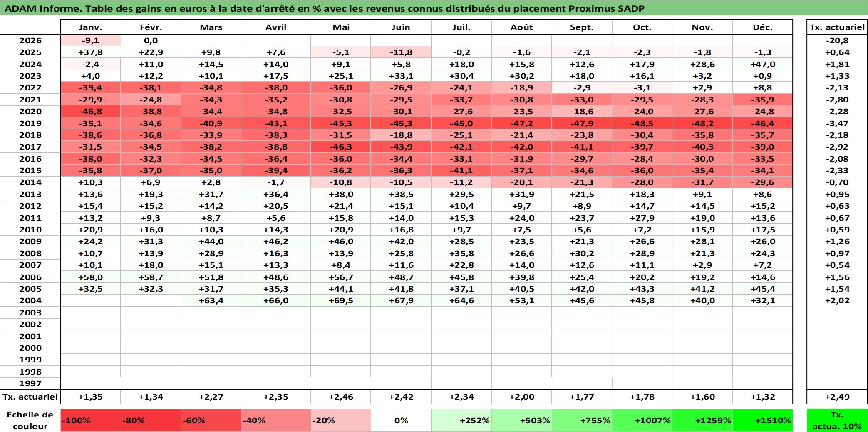
Task: Select the -11,8 cell for June 2025
Action: [x=401, y=52]
